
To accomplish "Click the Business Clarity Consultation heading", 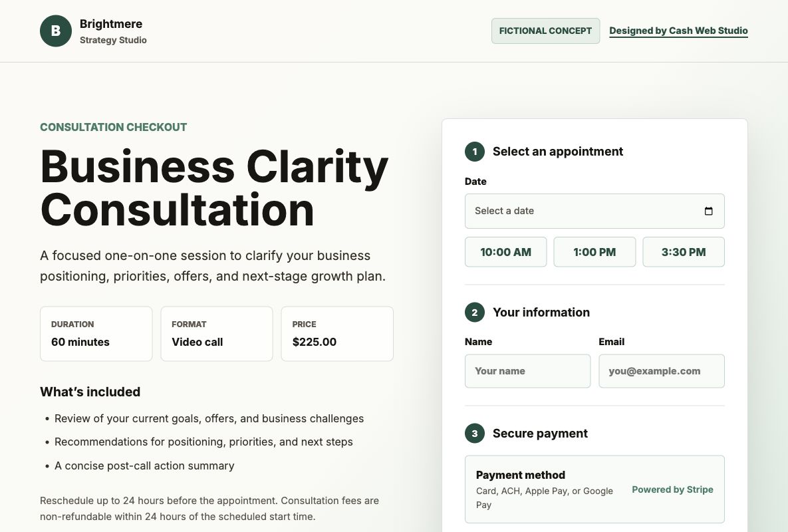I will tap(214, 188).
